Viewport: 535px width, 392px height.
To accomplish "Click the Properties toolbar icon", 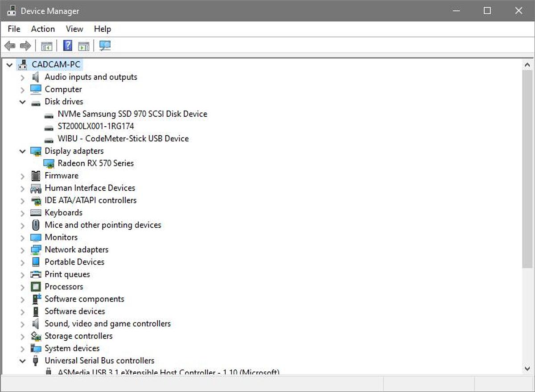I will (83, 46).
